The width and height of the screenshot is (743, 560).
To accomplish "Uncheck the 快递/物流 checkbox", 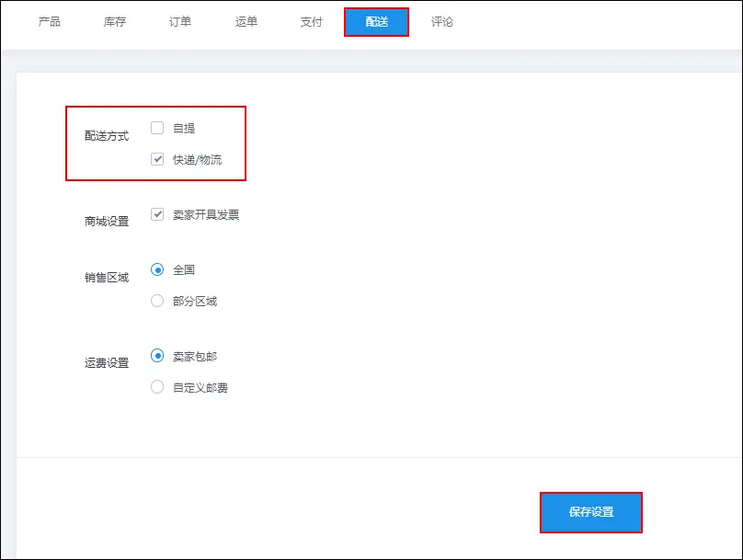I will point(157,159).
